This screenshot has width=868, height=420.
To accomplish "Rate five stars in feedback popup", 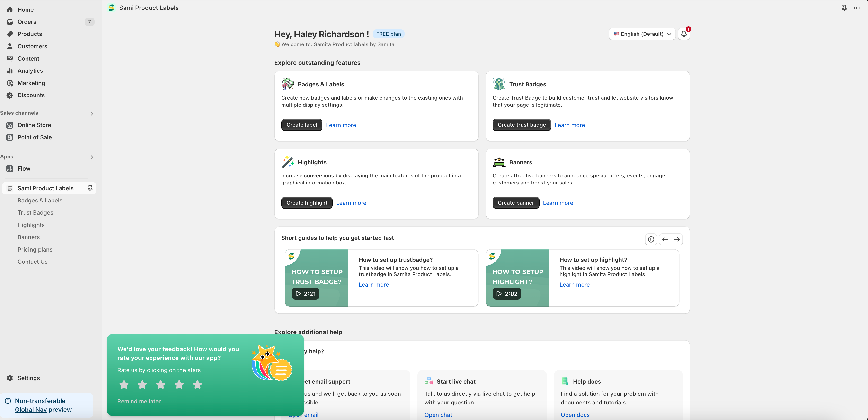I will pyautogui.click(x=197, y=384).
